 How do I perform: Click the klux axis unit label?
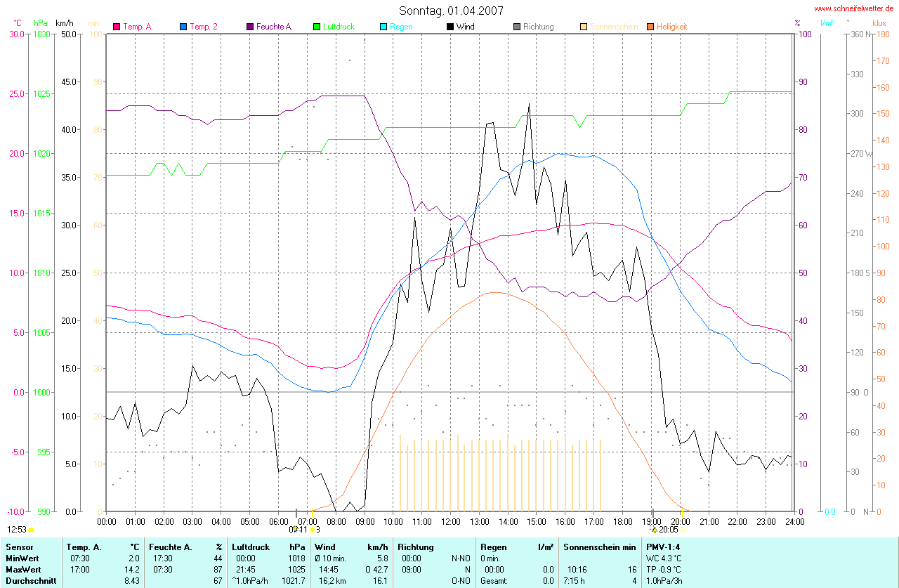coord(879,23)
